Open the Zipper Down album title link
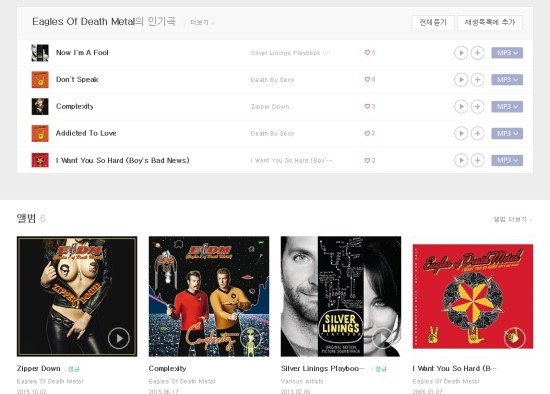The height and width of the screenshot is (394, 550). 39,368
